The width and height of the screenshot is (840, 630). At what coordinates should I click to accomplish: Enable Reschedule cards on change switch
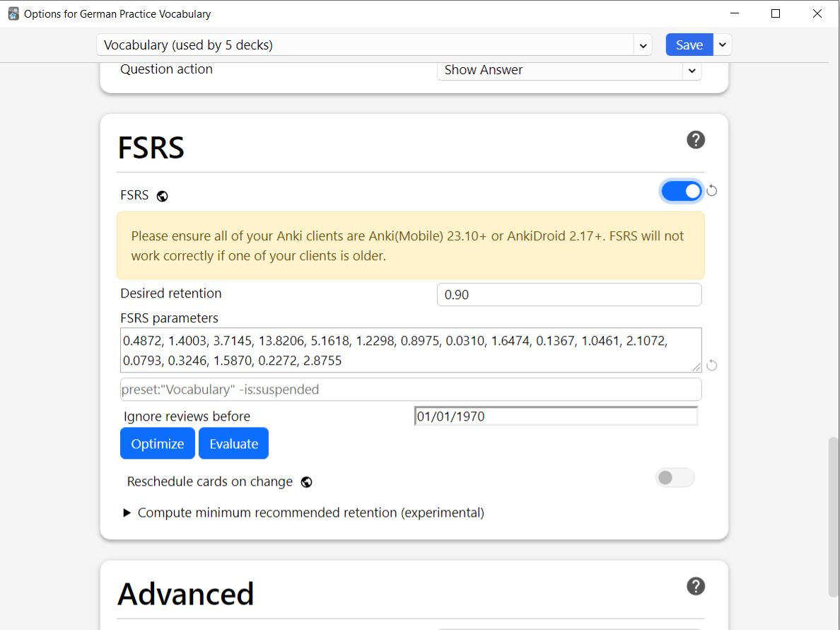pos(675,477)
